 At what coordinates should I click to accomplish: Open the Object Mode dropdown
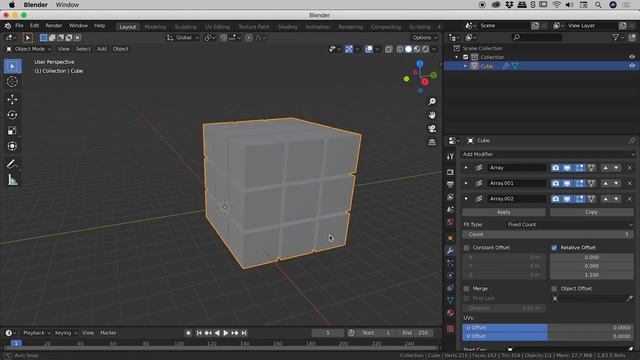tap(29, 49)
